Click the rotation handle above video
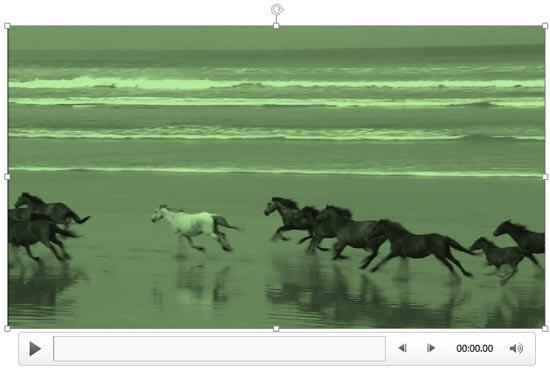The width and height of the screenshot is (550, 371). pos(277,9)
